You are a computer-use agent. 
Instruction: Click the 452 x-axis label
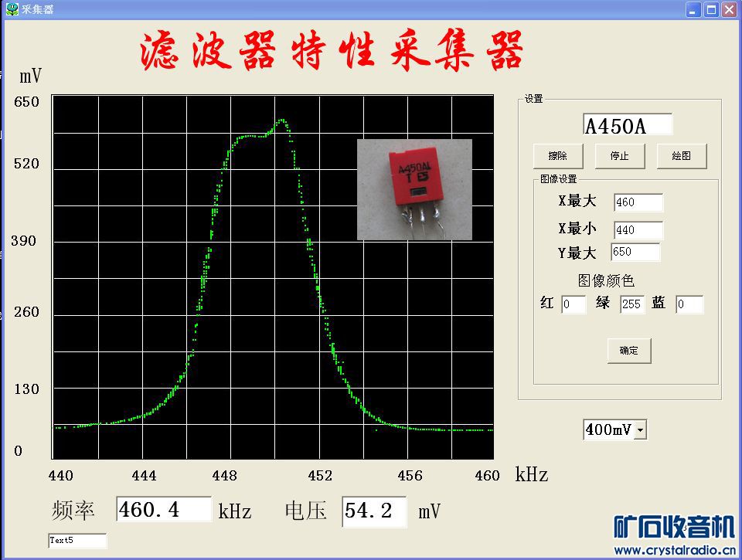320,475
